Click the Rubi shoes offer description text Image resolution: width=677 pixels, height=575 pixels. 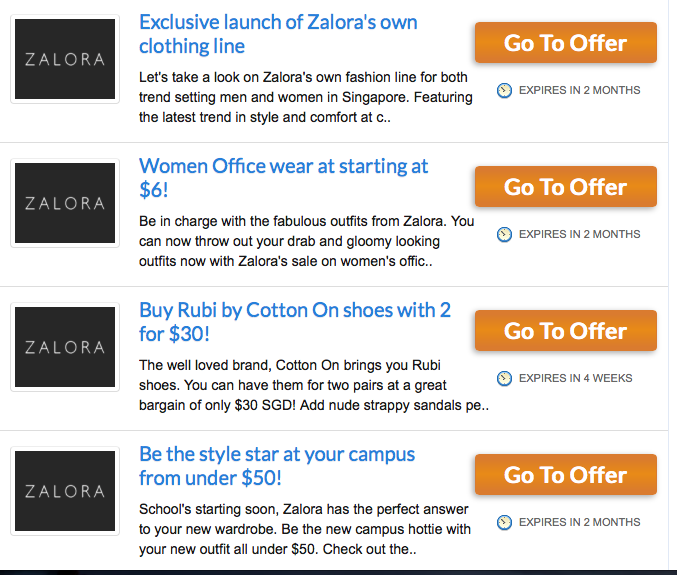(x=314, y=385)
